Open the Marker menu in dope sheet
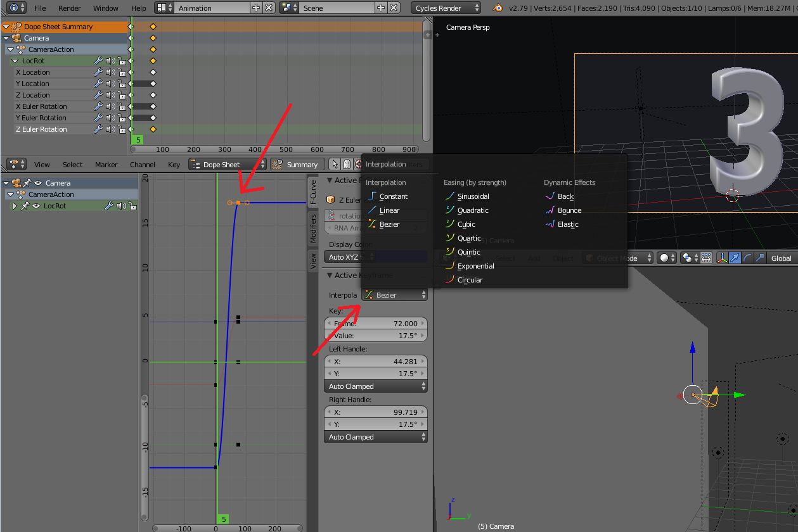Viewport: 798px width, 532px height. 106,165
